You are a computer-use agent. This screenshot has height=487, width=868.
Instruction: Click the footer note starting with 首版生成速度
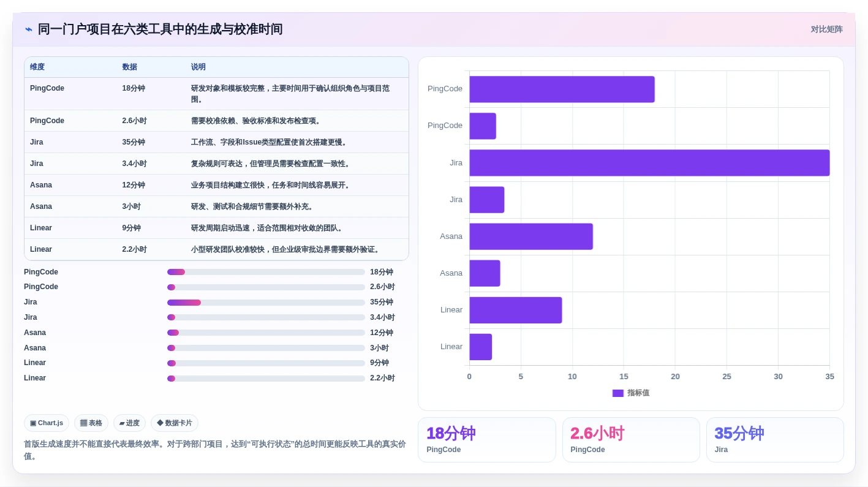215,450
